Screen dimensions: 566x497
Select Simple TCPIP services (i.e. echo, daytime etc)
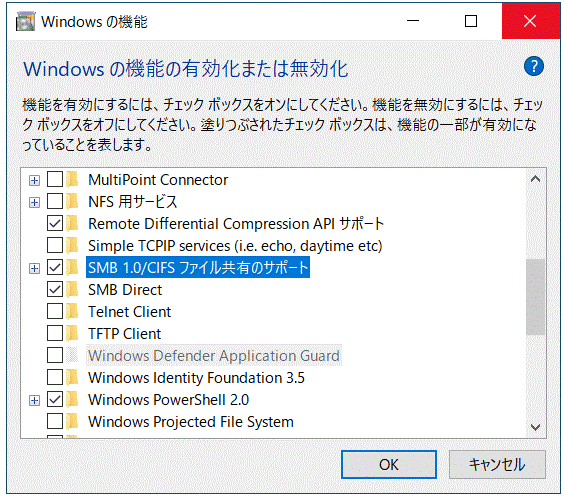coord(235,246)
